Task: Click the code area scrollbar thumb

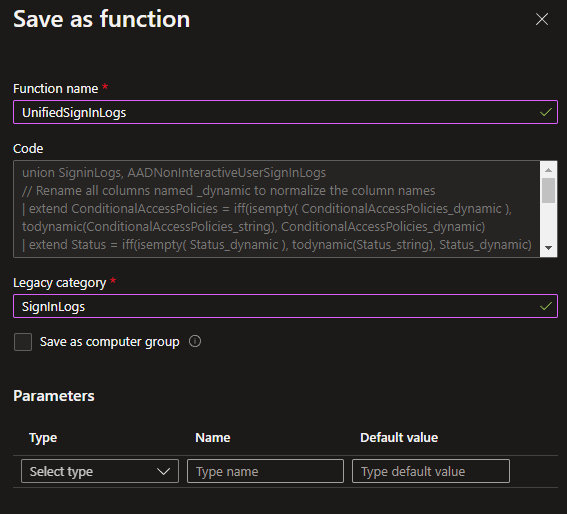Action: 548,191
